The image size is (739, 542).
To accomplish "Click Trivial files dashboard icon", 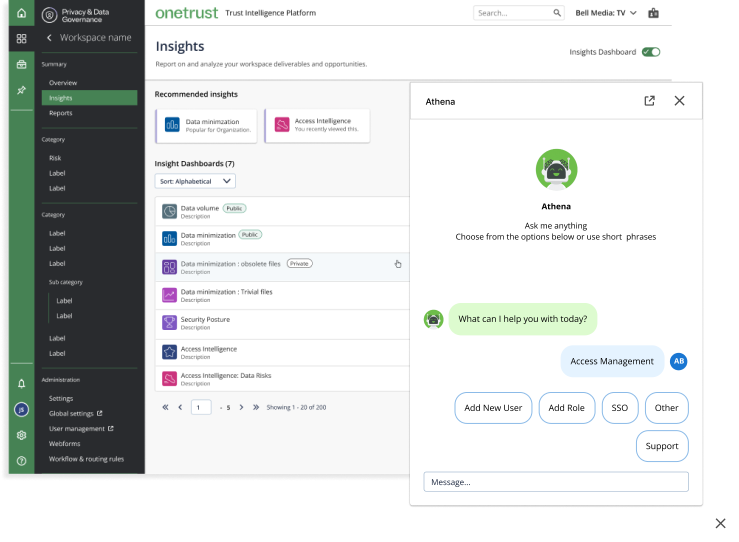I will click(x=170, y=295).
